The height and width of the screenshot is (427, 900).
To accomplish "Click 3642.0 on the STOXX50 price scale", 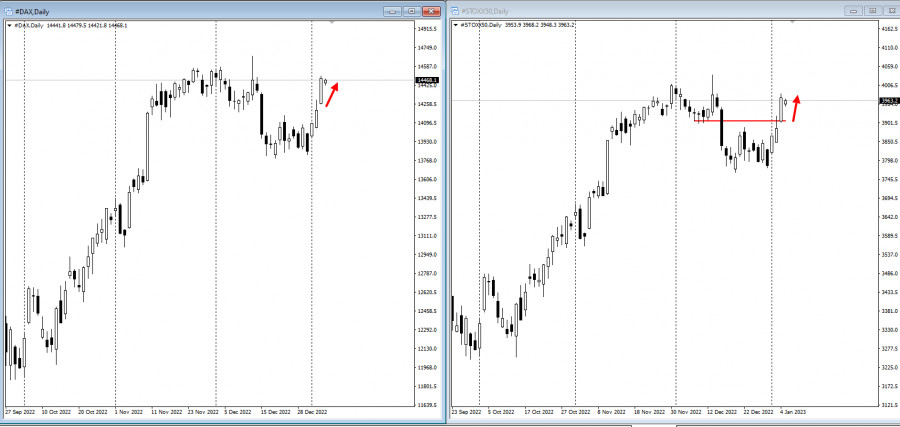I will point(890,217).
